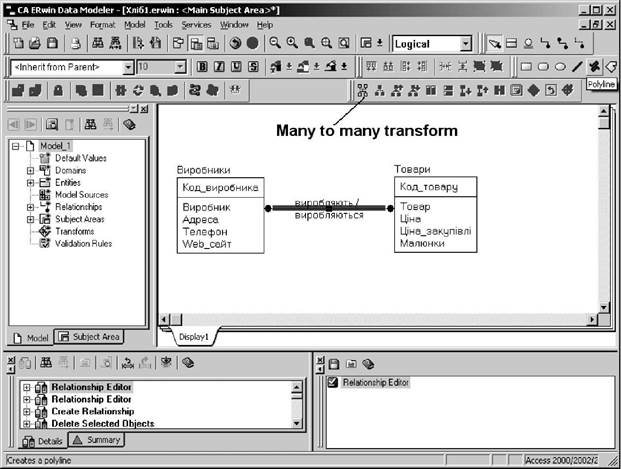
Task: Open the Format menu
Action: point(102,23)
